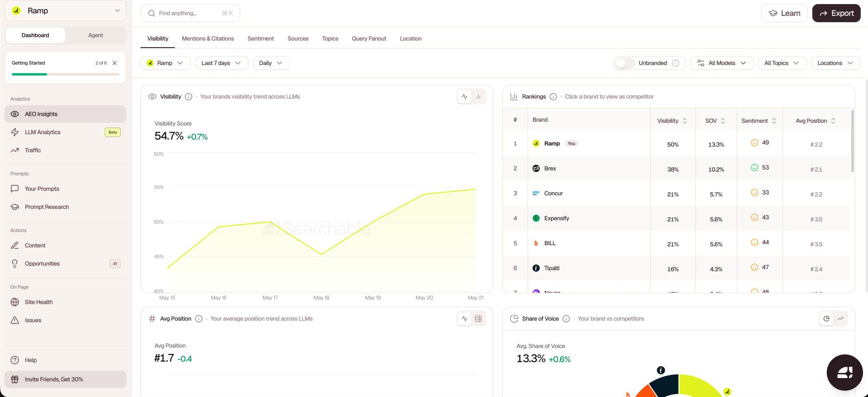868x397 pixels.
Task: Click the Tipalti brand logo in rankings
Action: pyautogui.click(x=536, y=268)
